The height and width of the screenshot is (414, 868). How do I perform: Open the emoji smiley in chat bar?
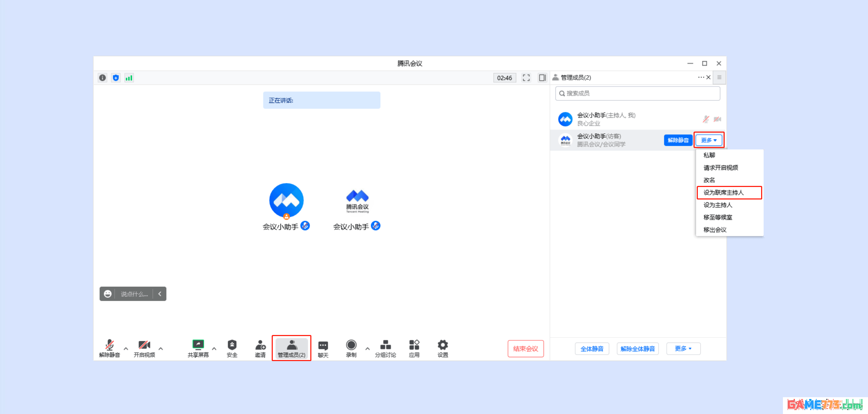(x=108, y=294)
